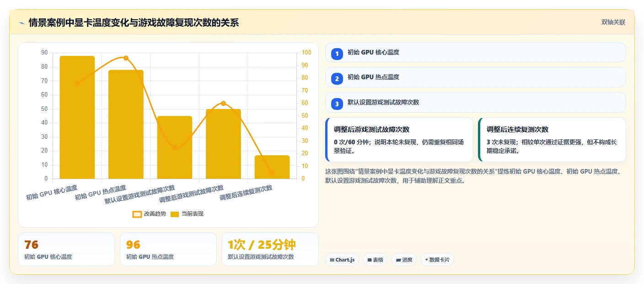
Task: Click the description paragraph starting 这张图围绕
Action: click(x=473, y=176)
